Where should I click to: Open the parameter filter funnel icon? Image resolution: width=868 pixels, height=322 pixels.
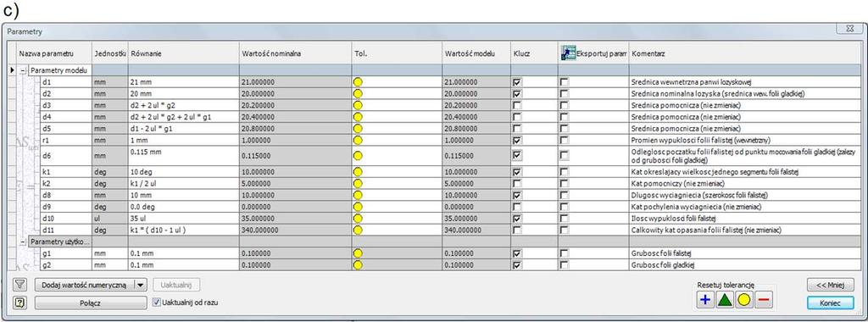pyautogui.click(x=20, y=285)
